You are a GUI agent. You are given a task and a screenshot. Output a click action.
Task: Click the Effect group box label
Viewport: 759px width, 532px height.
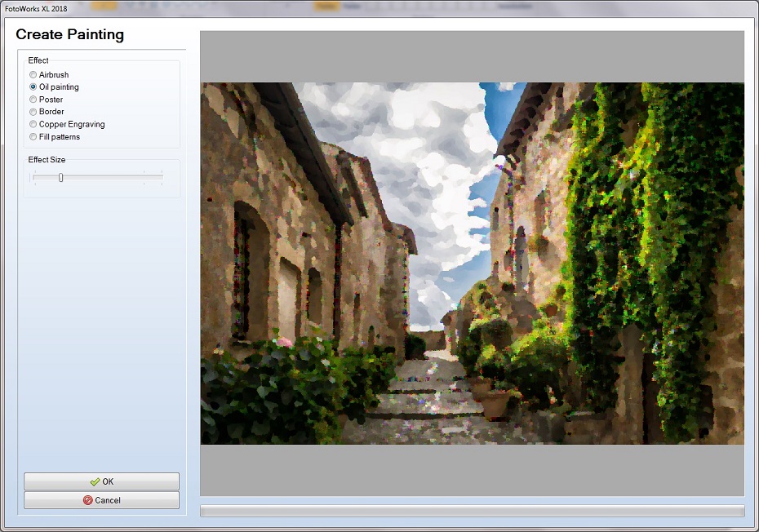tap(39, 60)
